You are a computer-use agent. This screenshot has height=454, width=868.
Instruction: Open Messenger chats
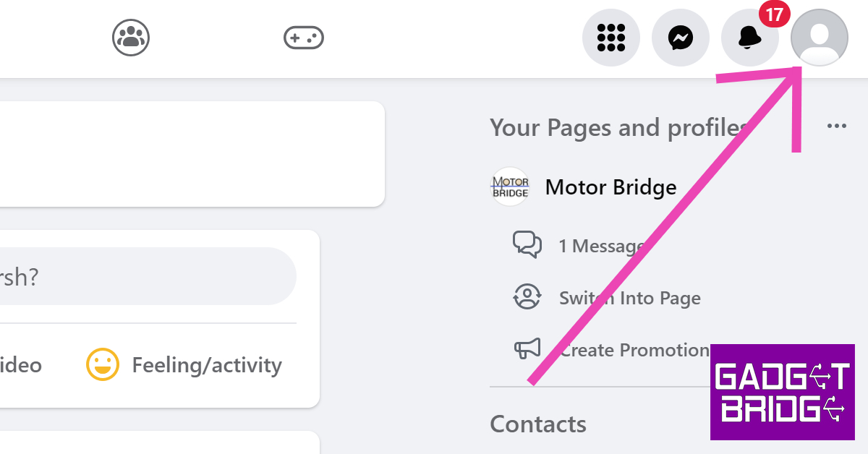(680, 38)
